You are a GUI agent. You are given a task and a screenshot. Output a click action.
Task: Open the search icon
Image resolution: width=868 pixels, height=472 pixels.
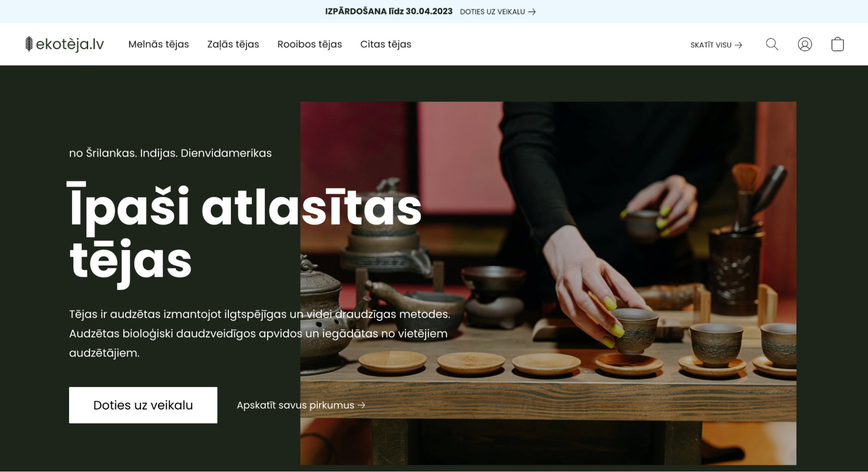pos(772,44)
